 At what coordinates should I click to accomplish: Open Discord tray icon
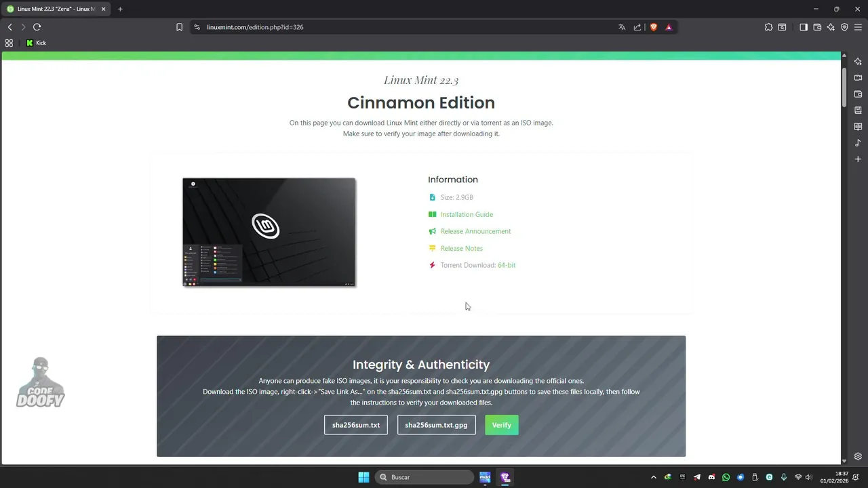click(711, 477)
